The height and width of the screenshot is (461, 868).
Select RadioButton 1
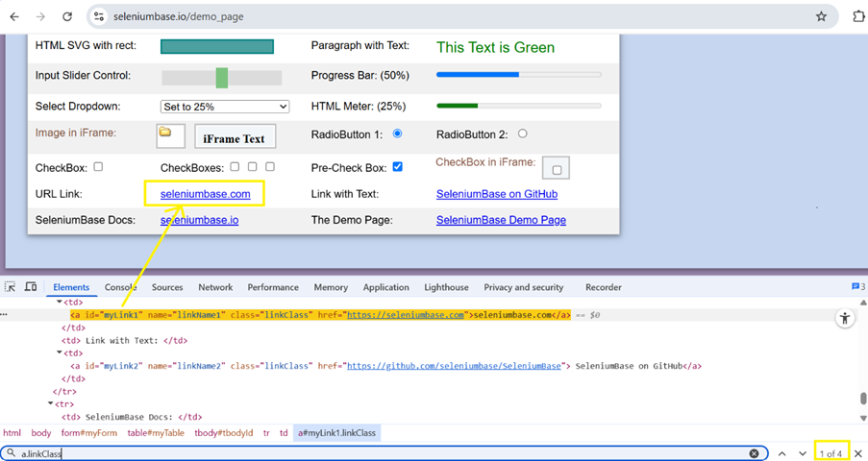point(397,133)
